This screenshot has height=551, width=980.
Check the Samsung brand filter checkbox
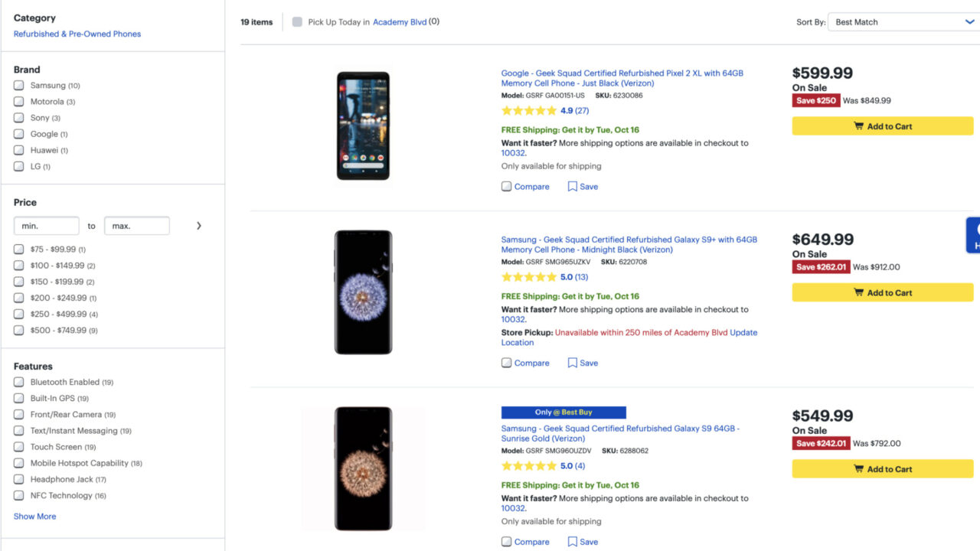pyautogui.click(x=18, y=85)
